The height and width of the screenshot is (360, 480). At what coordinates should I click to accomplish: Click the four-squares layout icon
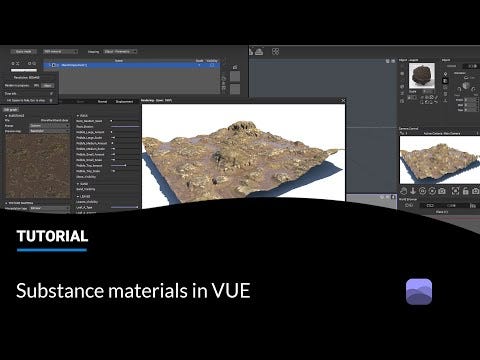click(275, 52)
